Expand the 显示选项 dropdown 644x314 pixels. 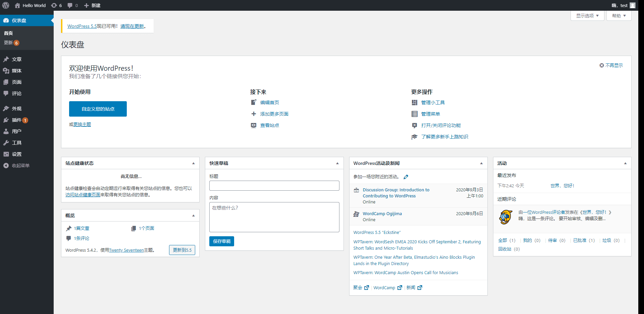click(x=587, y=16)
